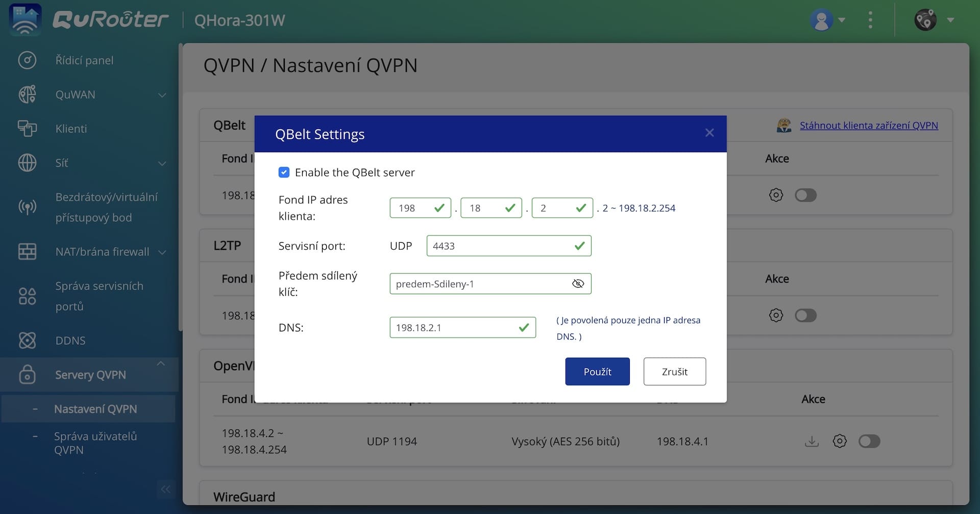Image resolution: width=980 pixels, height=514 pixels.
Task: Open the OpenVPN settings gear
Action: (x=840, y=441)
